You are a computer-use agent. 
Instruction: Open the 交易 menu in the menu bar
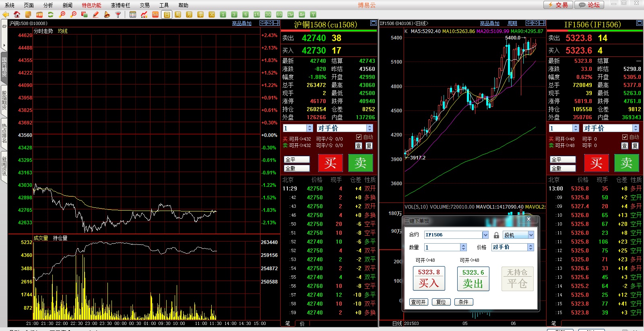[144, 5]
